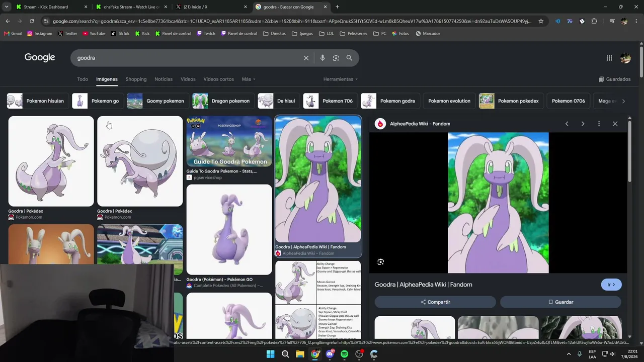The width and height of the screenshot is (644, 362).
Task: Open File Explorer from the taskbar
Action: (300, 354)
